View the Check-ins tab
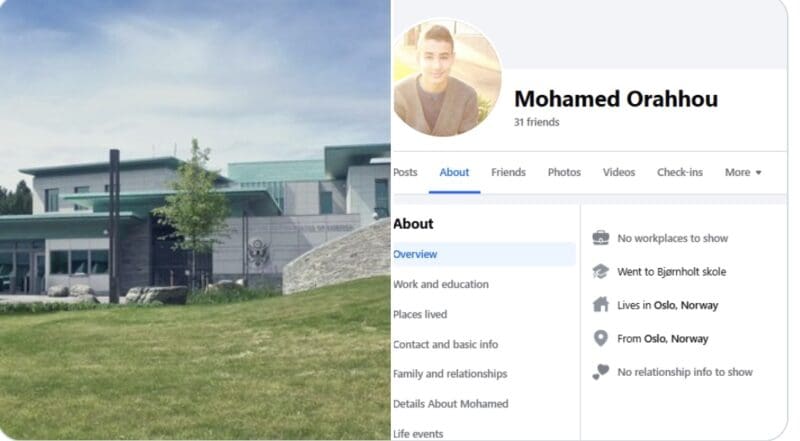Viewport: 800px width, 441px height. click(680, 173)
